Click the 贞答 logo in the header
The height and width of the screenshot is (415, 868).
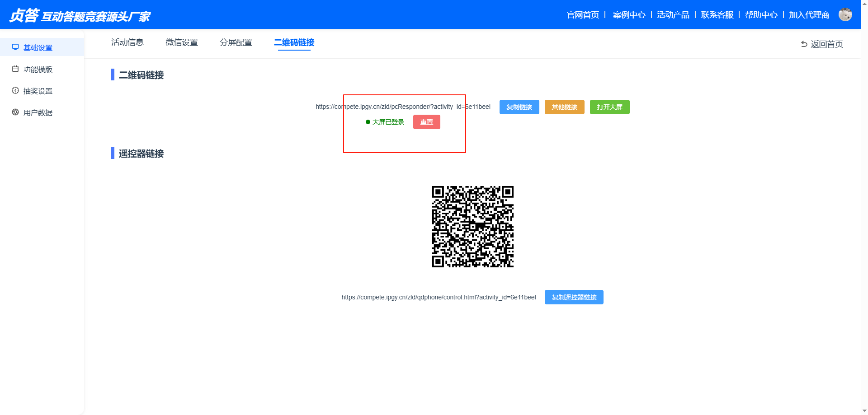click(x=80, y=16)
